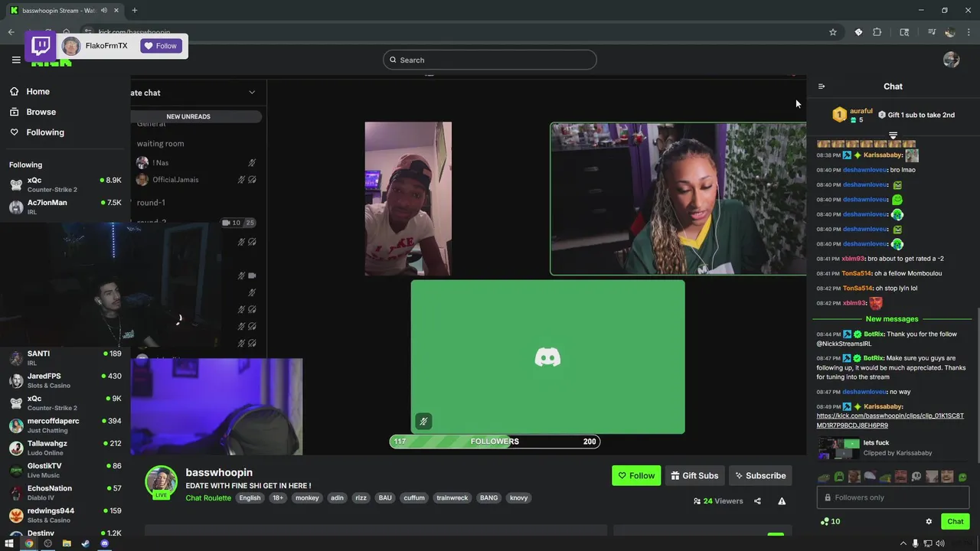Open FlakoFrmTX avatar in overlay
Screen dimensions: 980x551
[x=71, y=46]
